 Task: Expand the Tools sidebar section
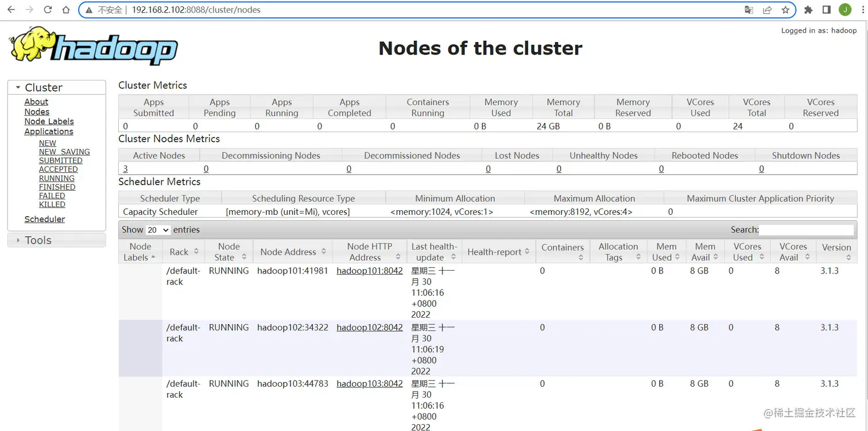pos(57,240)
